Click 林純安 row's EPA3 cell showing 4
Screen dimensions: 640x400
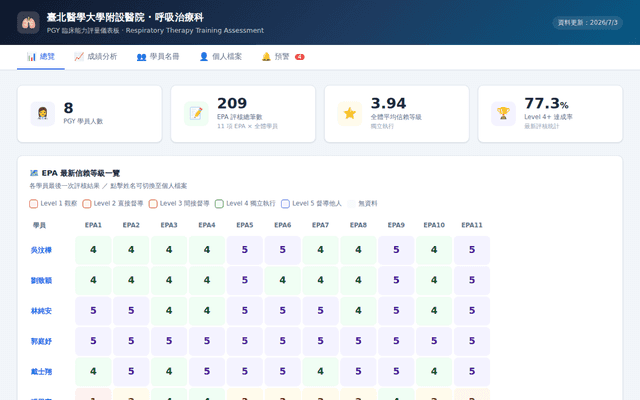[x=169, y=311]
